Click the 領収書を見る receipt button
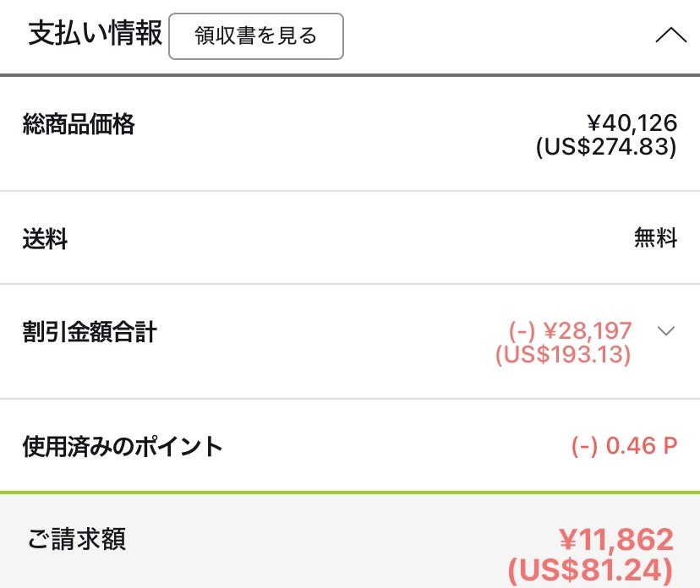Viewport: 700px width, 588px height. [255, 36]
